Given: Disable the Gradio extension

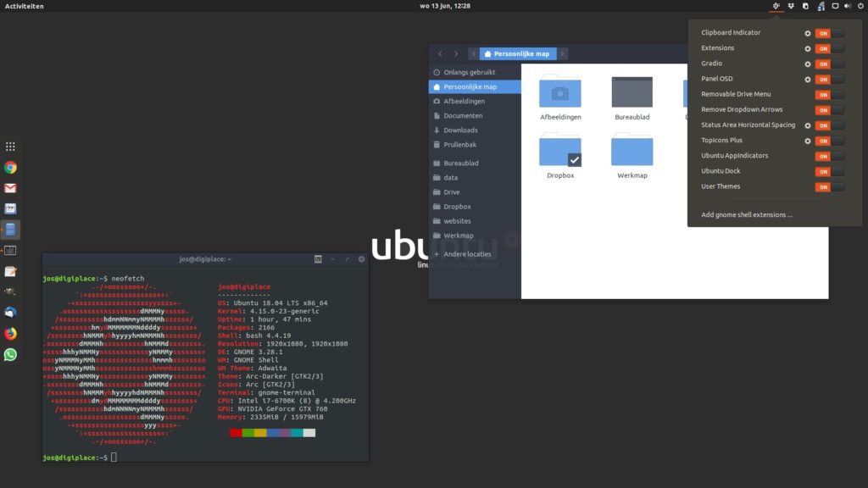Looking at the screenshot, I should [829, 64].
